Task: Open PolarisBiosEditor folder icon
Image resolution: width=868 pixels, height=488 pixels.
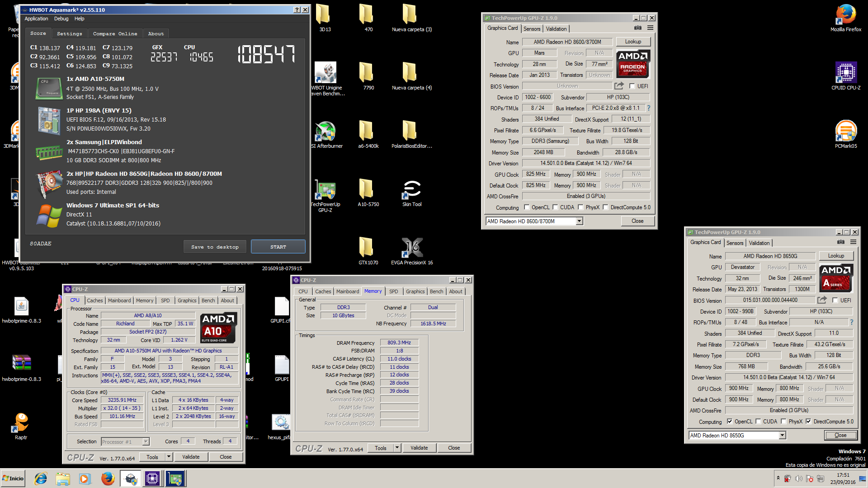Action: coord(411,134)
